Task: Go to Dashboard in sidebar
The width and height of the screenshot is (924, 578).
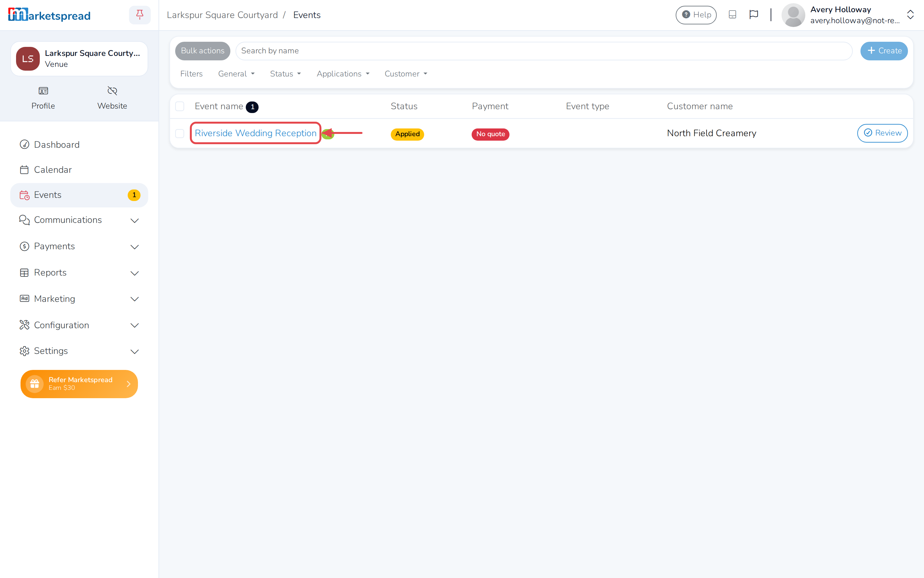Action: pyautogui.click(x=79, y=144)
